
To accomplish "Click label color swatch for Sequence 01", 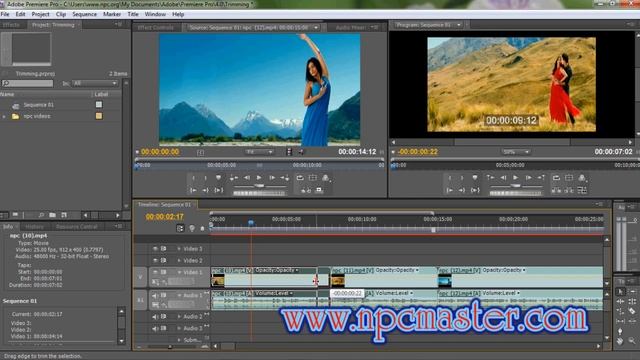I will pyautogui.click(x=99, y=104).
